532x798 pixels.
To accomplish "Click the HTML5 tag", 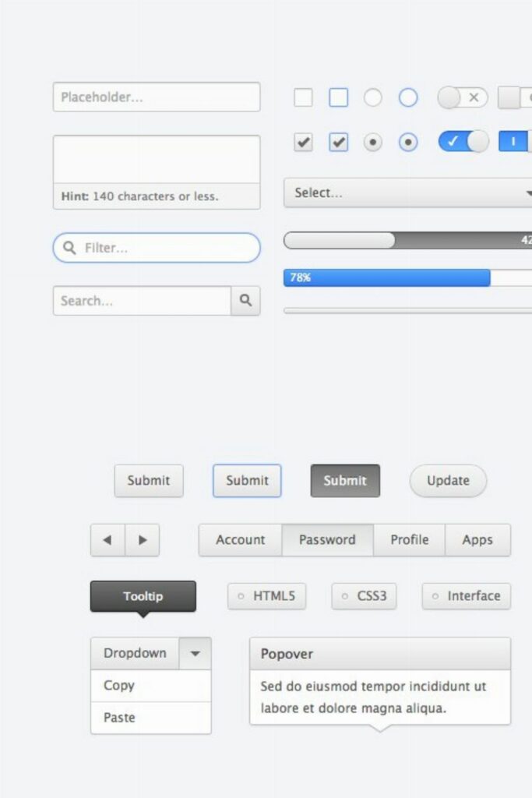I will 267,596.
